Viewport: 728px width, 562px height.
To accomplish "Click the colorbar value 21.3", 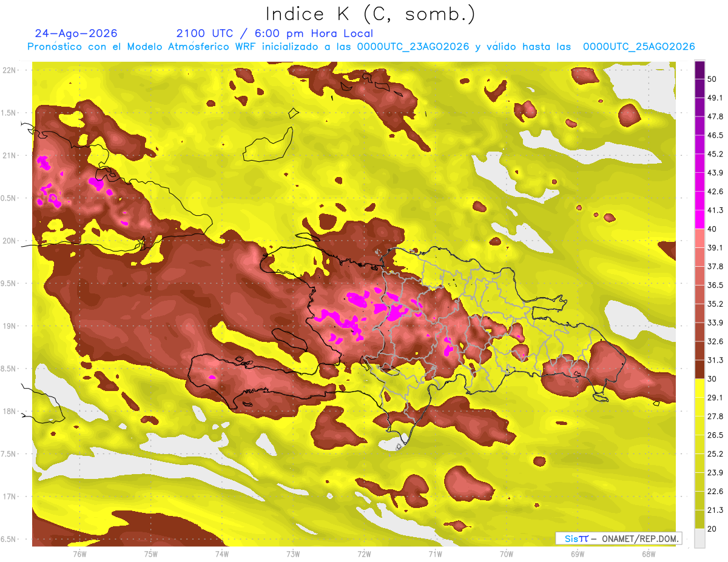I will click(715, 510).
